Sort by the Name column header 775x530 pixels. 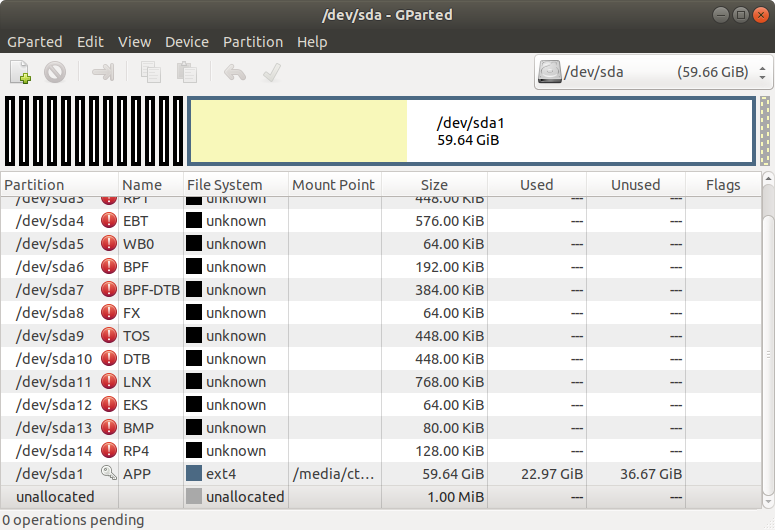pos(151,185)
